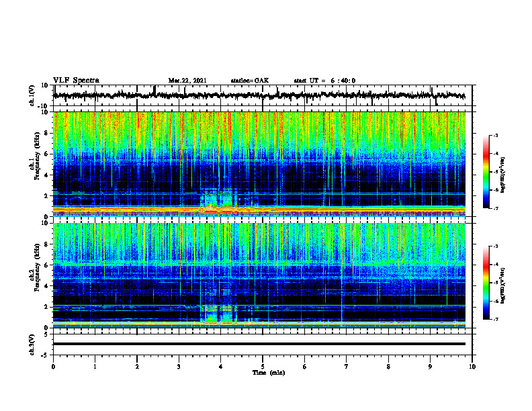Image resolution: width=532 pixels, height=411 pixels.
Task: Click time axis tick label "5"
Action: pos(263,367)
